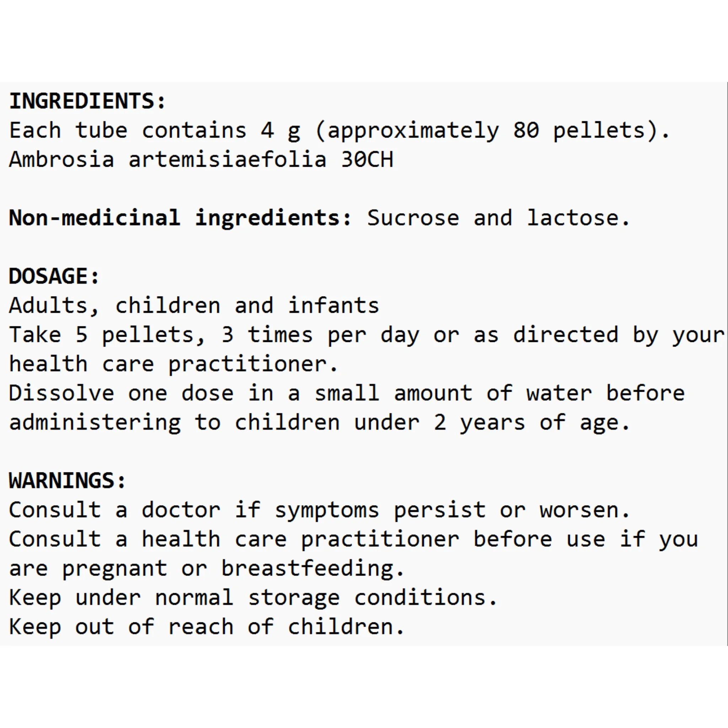Click the practitioner before use warning line
Image resolution: width=728 pixels, height=728 pixels.
pyautogui.click(x=354, y=540)
